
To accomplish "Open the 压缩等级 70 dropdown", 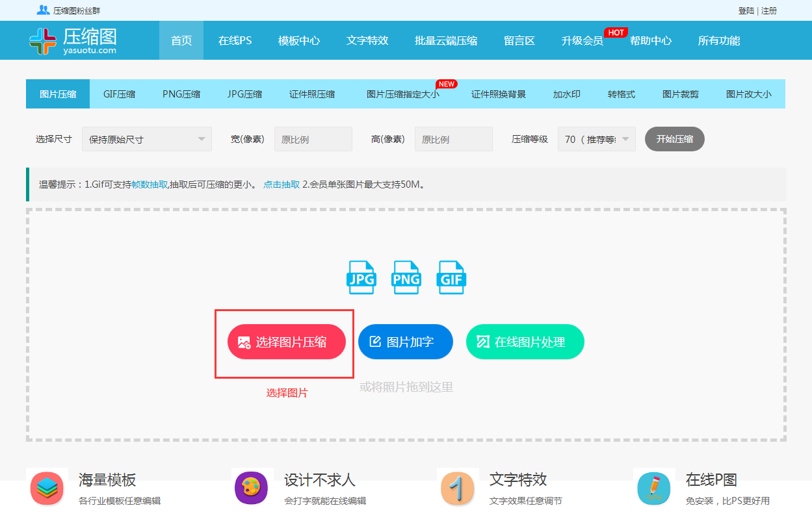I will click(x=596, y=138).
